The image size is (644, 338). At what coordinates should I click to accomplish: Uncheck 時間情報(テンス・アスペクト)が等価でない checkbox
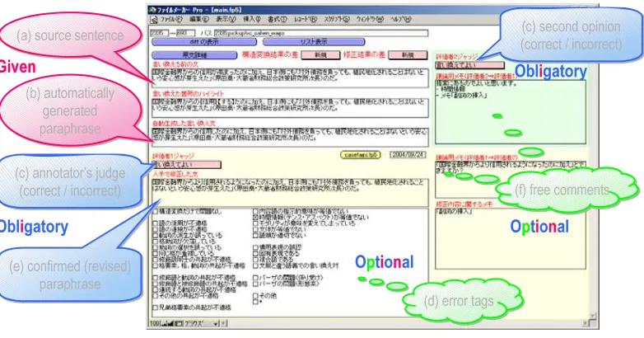coord(255,217)
